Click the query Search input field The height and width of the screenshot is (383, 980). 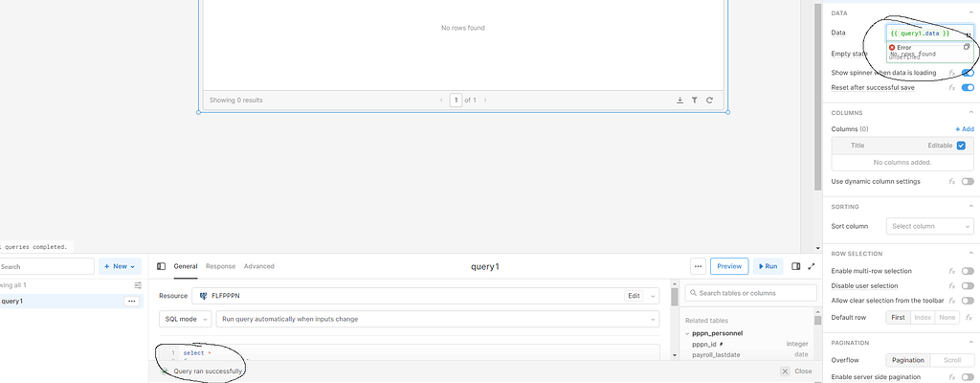click(47, 266)
